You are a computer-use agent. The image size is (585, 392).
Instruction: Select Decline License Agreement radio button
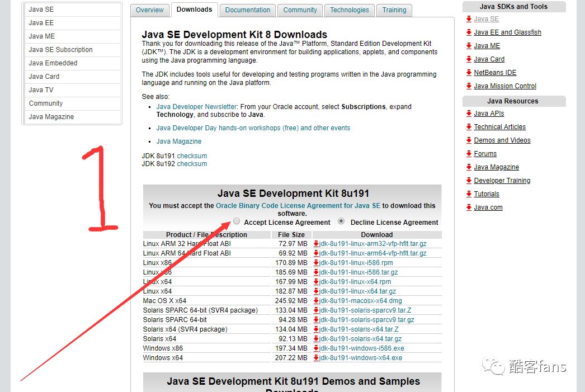click(341, 221)
